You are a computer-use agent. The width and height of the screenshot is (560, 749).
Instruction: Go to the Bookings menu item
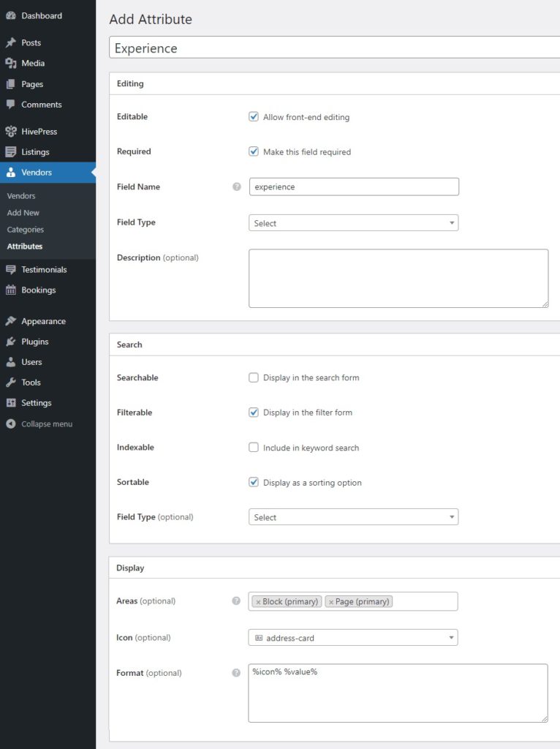(38, 290)
